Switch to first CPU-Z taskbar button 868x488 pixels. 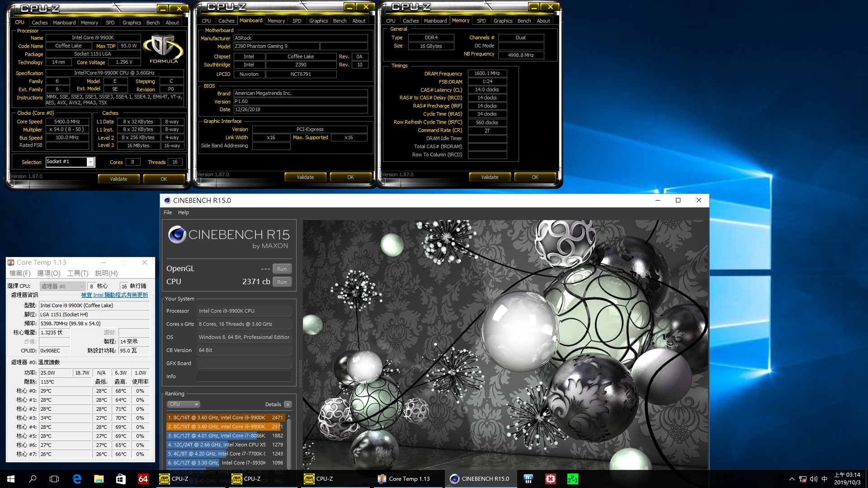click(x=190, y=479)
